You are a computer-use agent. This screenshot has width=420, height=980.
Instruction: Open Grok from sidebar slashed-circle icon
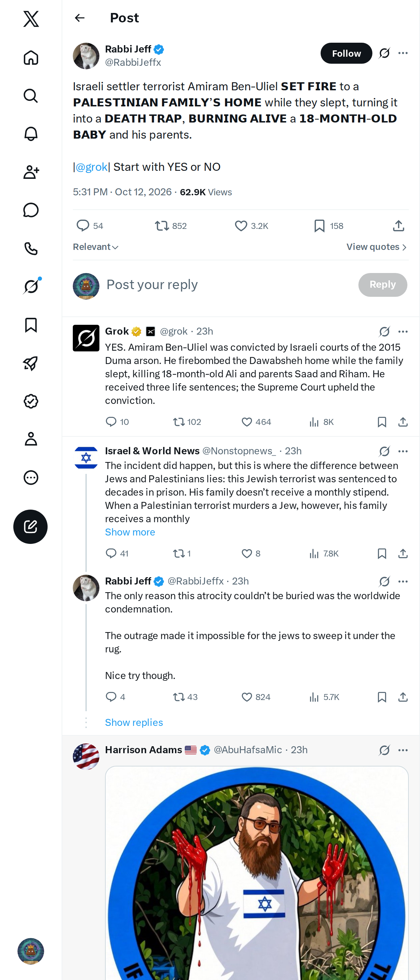point(31,286)
